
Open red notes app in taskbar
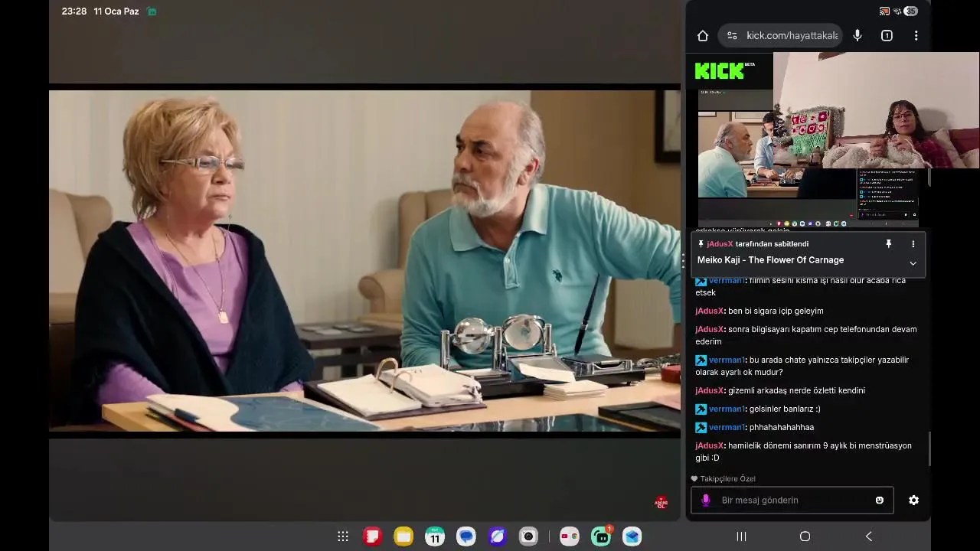click(372, 536)
